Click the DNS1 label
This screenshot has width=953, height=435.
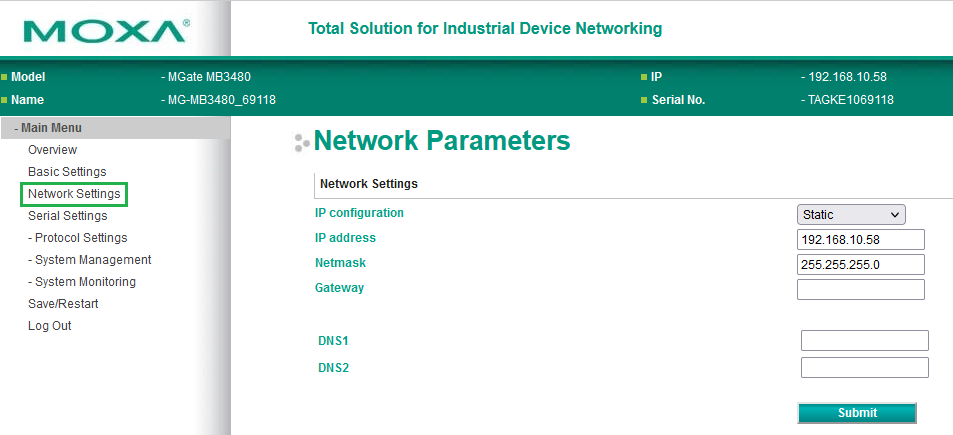click(333, 341)
